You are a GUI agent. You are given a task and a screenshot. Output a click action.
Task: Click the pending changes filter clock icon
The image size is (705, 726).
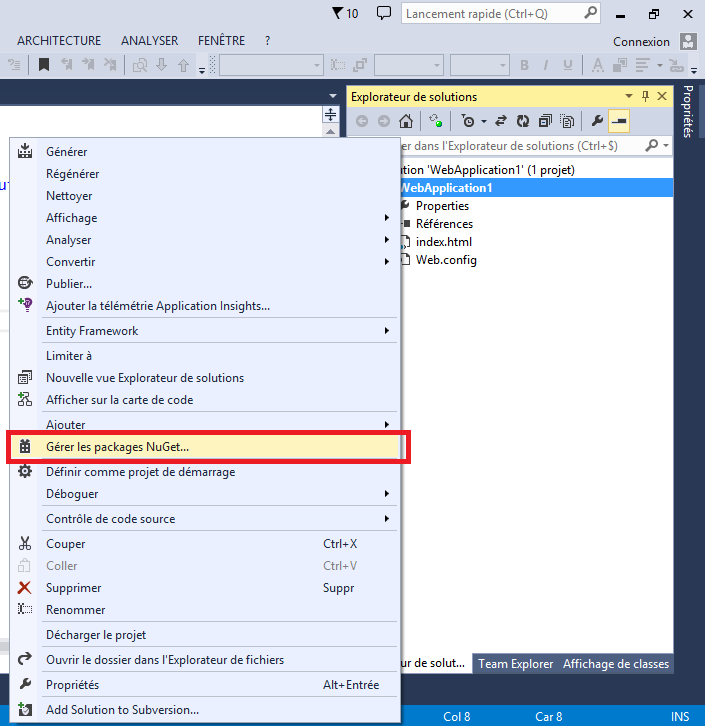(x=468, y=121)
